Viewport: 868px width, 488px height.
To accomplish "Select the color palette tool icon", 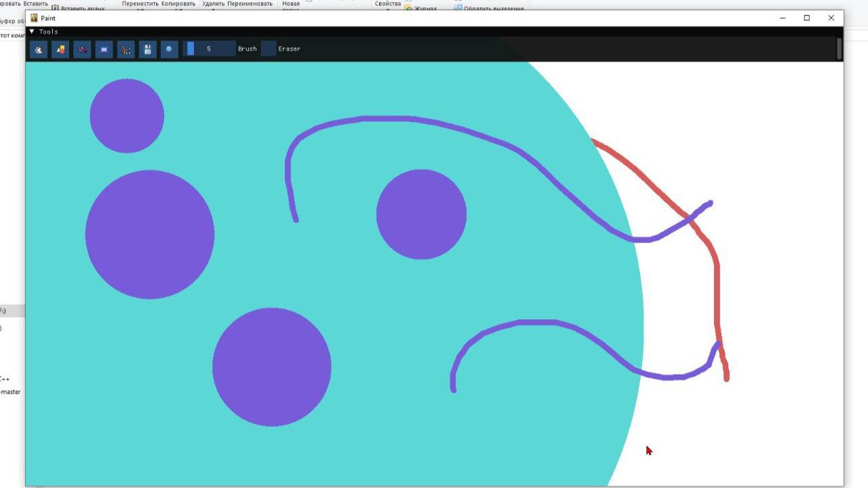I will 39,49.
